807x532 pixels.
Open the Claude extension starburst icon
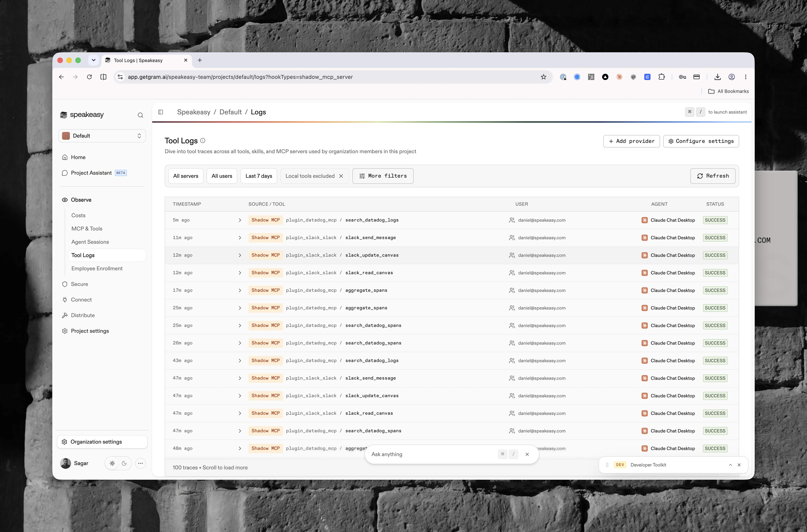(619, 77)
